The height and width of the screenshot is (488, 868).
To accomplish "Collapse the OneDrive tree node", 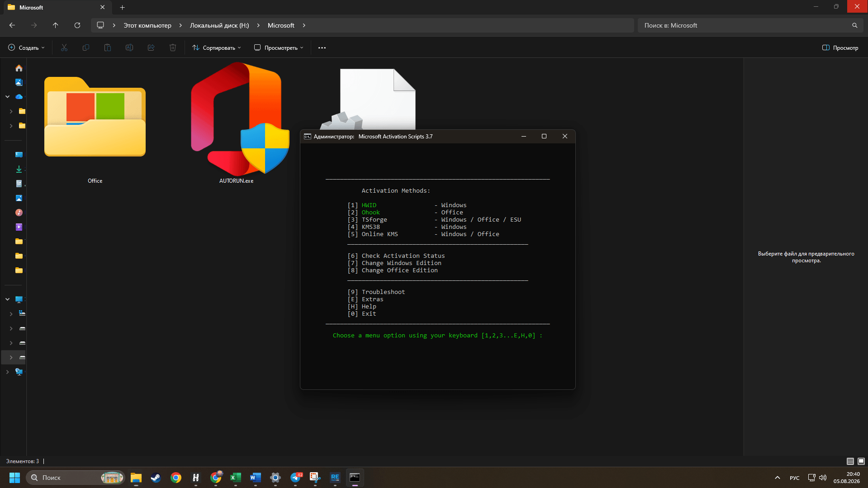I will [x=7, y=97].
